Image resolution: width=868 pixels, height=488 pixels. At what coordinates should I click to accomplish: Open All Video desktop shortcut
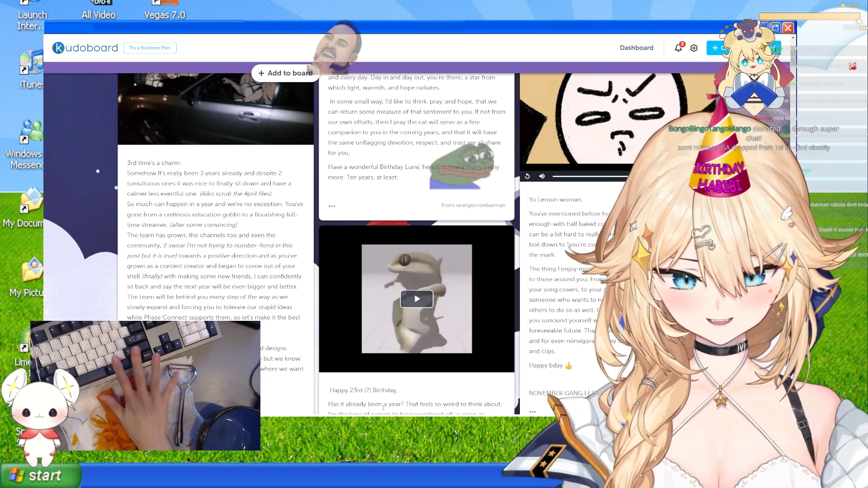click(x=99, y=11)
